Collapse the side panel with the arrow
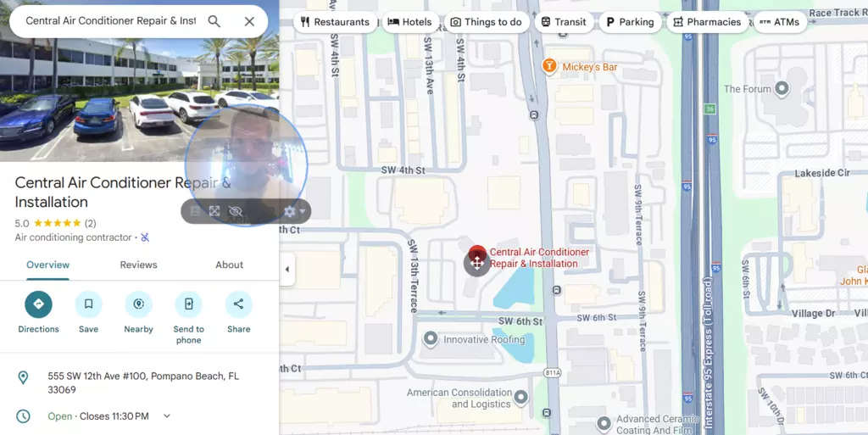The image size is (868, 435). (x=287, y=270)
